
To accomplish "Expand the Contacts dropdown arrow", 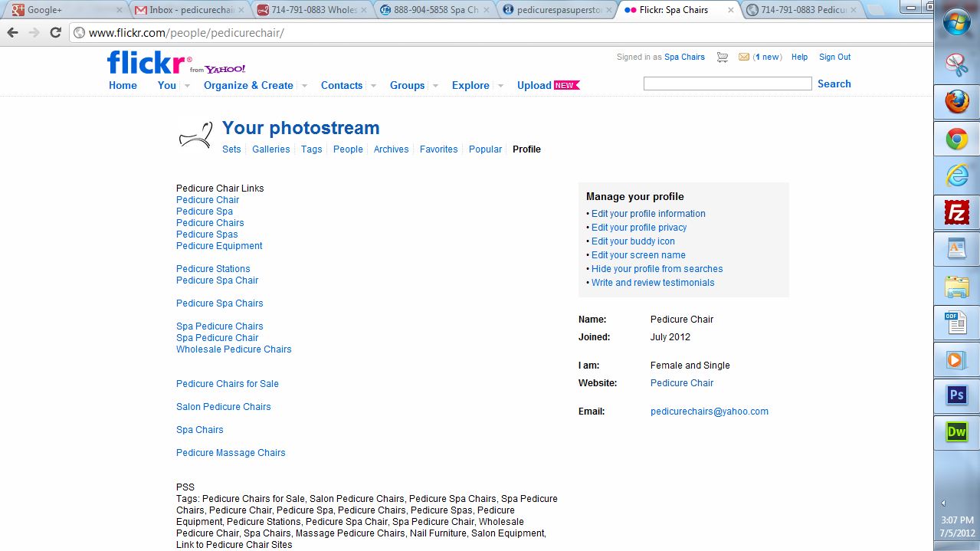I will coord(373,86).
